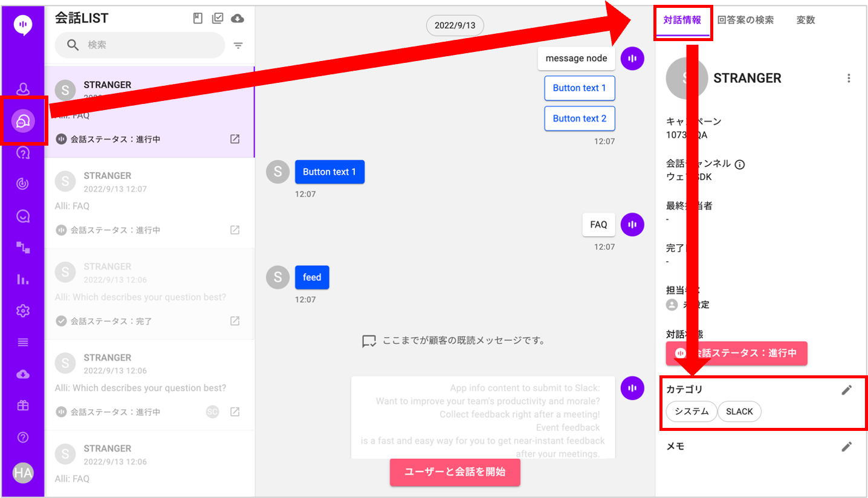The height and width of the screenshot is (498, 868).
Task: Open the 会話ステータス：進行中 status dropdown
Action: [736, 353]
